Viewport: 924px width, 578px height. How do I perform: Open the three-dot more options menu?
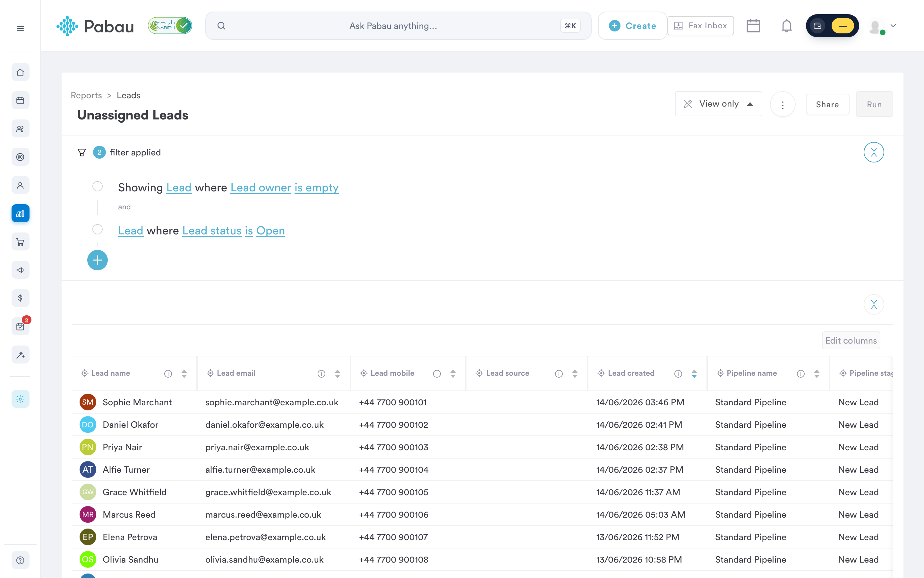pyautogui.click(x=783, y=104)
